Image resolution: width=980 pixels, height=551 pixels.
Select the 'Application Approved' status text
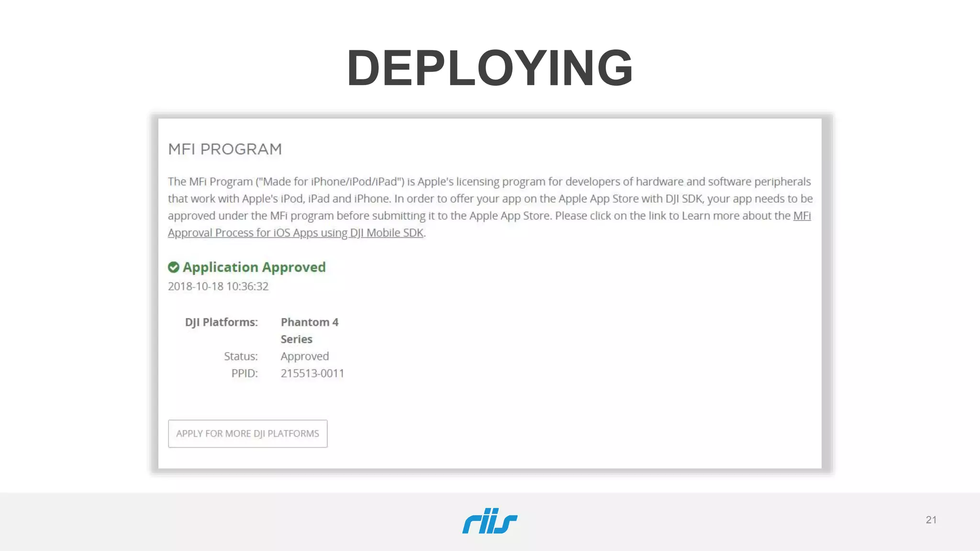[254, 267]
